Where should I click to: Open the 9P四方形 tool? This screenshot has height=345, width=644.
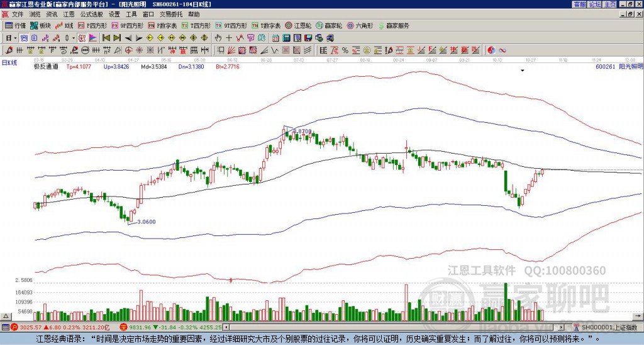(128, 25)
